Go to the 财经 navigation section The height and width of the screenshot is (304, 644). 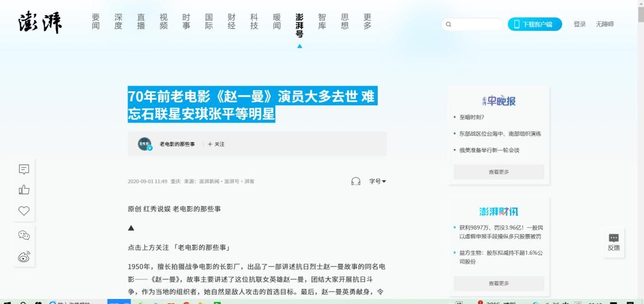pos(232,21)
